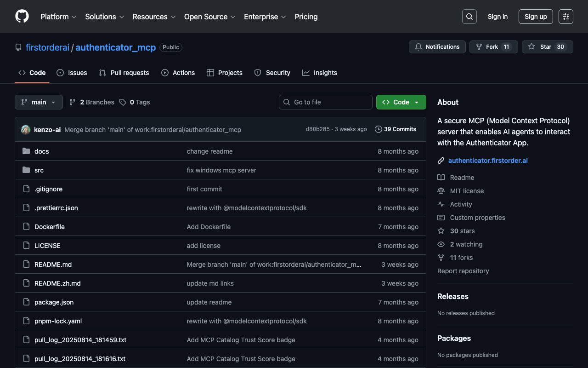Open the green Code dropdown

tap(401, 102)
